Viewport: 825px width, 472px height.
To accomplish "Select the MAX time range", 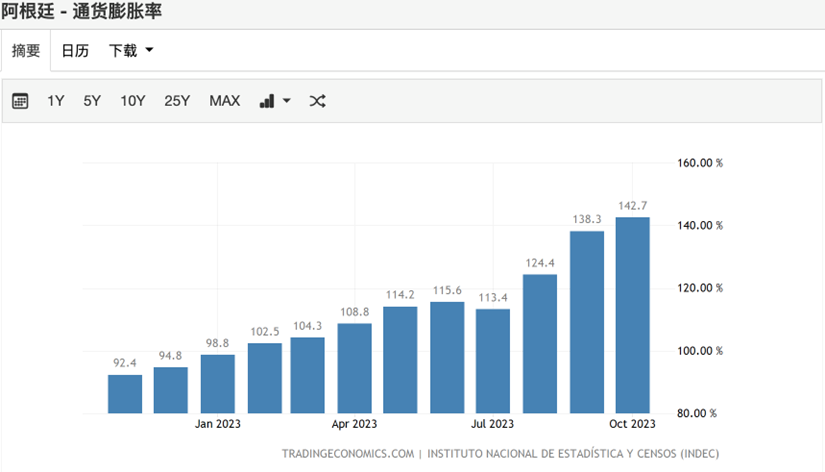I will [x=225, y=101].
